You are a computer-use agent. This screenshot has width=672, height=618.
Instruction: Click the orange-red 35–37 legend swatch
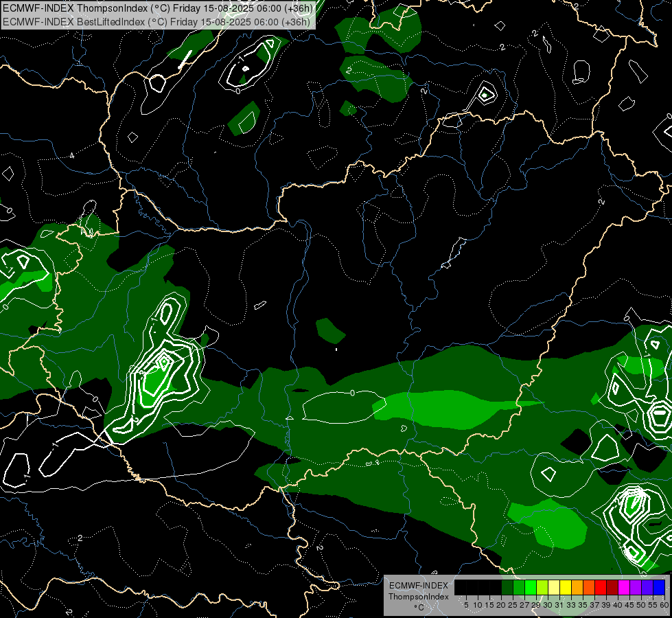point(589,587)
